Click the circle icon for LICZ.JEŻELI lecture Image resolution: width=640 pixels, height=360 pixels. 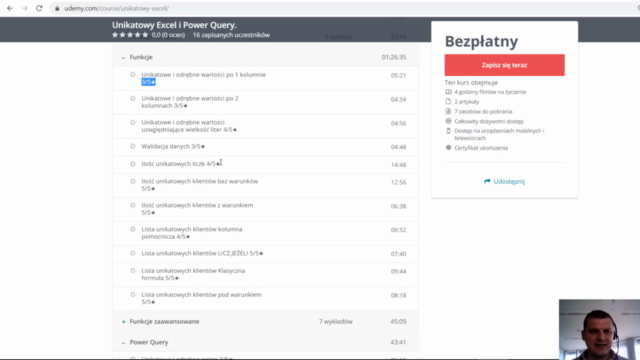[133, 253]
